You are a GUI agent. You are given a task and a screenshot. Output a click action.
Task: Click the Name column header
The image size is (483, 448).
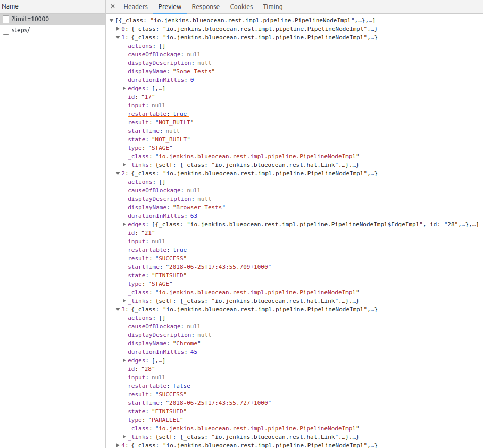click(10, 6)
